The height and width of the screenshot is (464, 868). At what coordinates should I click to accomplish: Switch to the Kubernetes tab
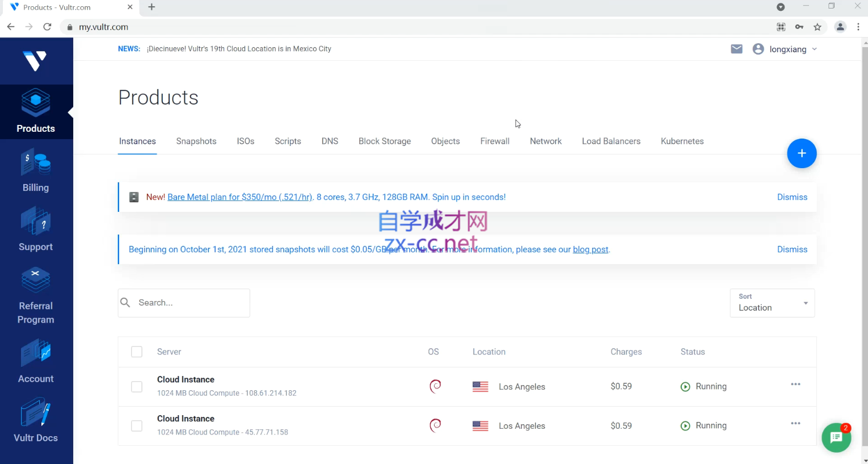pos(682,141)
